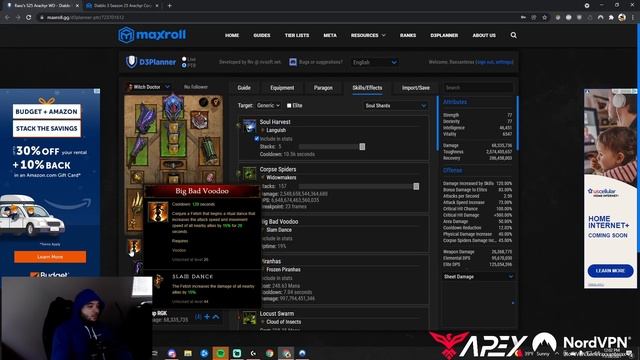The image size is (640, 360).
Task: Open Chrome extensions puzzle icon
Action: pos(611,18)
